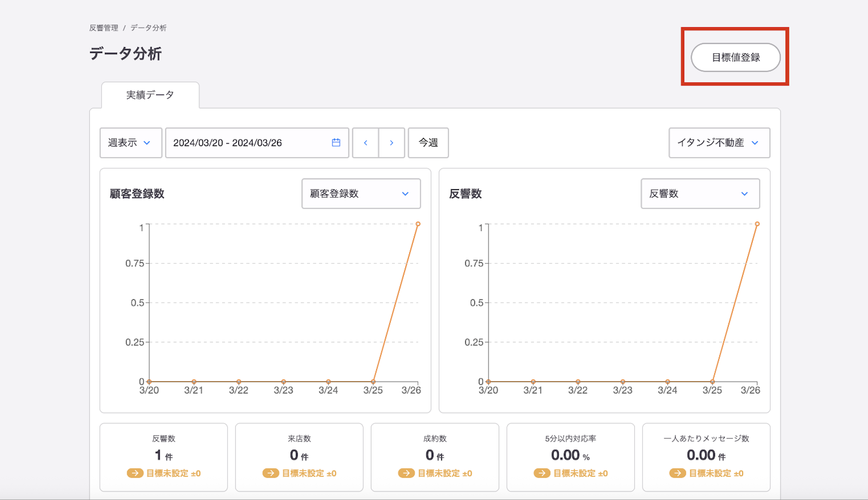
Task: Click the データ分析 page heading
Action: coord(125,54)
